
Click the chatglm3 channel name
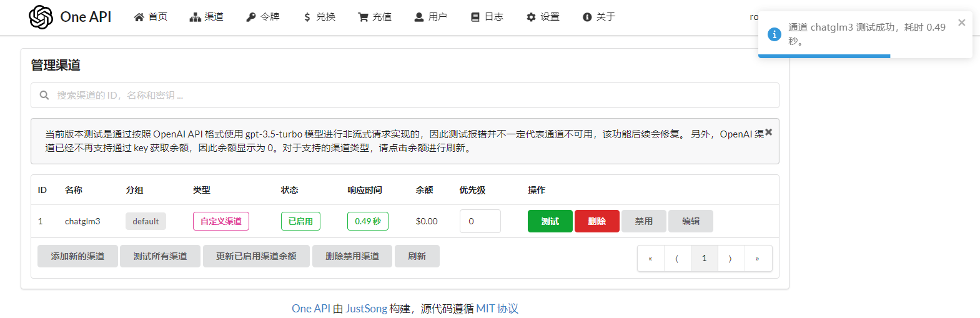[x=82, y=221]
